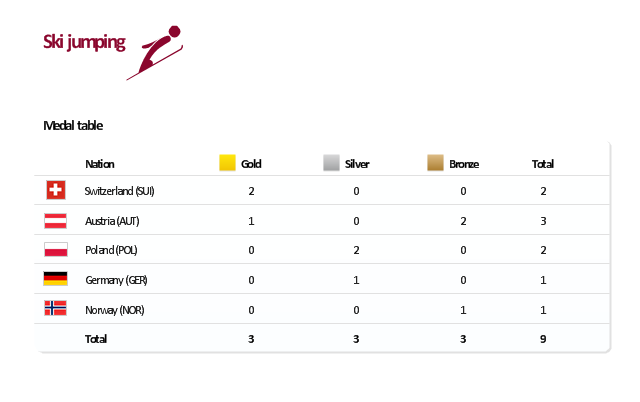This screenshot has height=402, width=640.
Task: Click the Austria (AUT) nation label
Action: [113, 221]
